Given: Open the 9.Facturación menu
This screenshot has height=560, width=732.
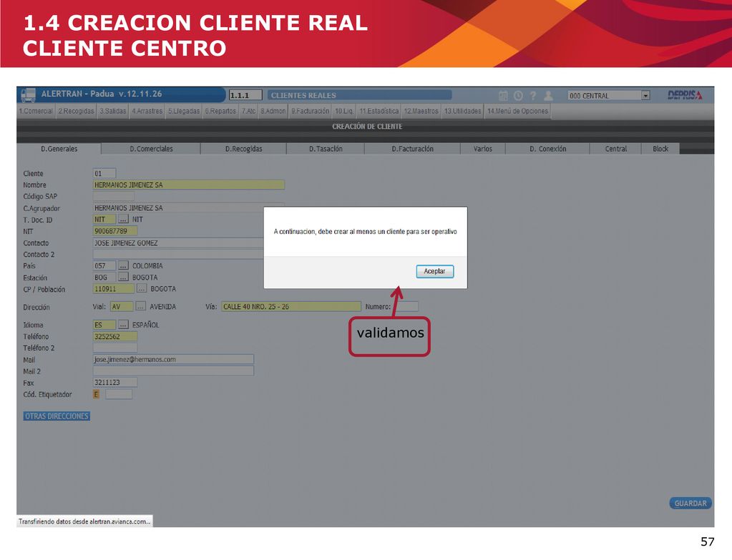Looking at the screenshot, I should [x=310, y=111].
